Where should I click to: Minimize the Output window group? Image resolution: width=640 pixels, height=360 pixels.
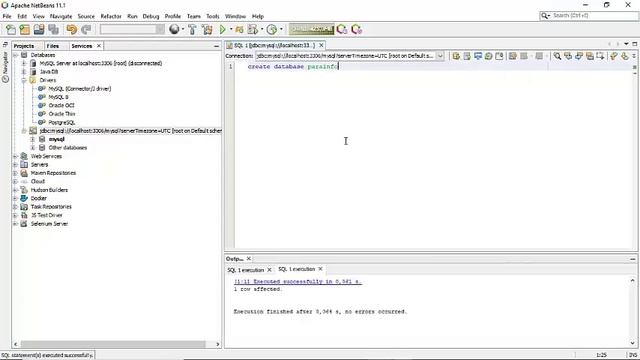[x=633, y=259]
